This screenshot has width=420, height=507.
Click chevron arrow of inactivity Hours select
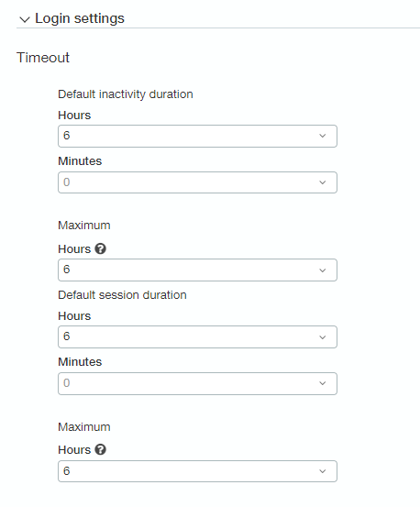[323, 136]
